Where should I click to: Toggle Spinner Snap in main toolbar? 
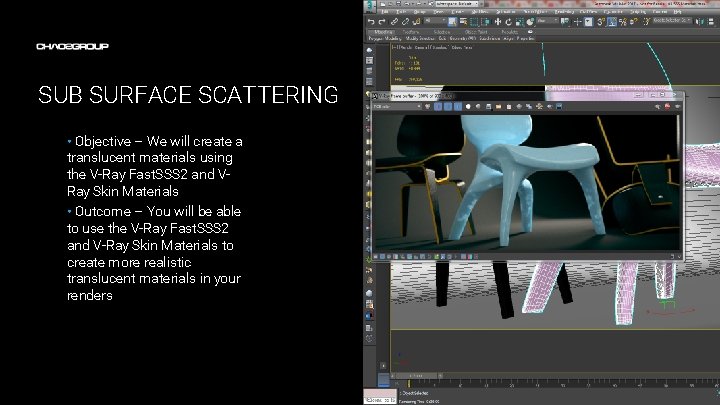pyautogui.click(x=634, y=22)
